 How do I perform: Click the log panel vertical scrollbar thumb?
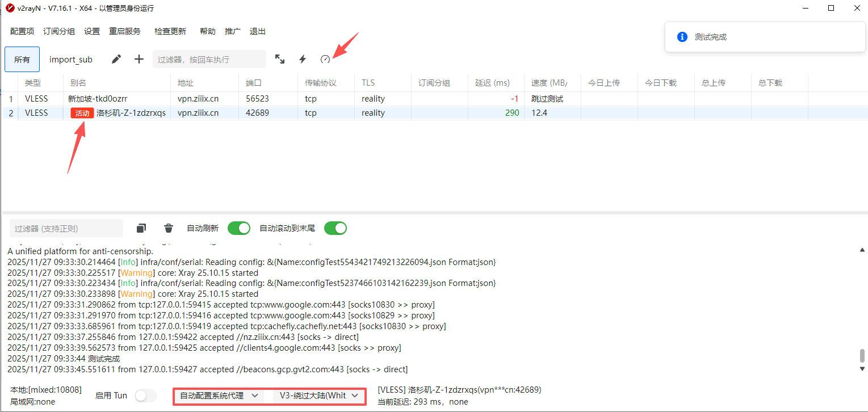click(x=862, y=356)
